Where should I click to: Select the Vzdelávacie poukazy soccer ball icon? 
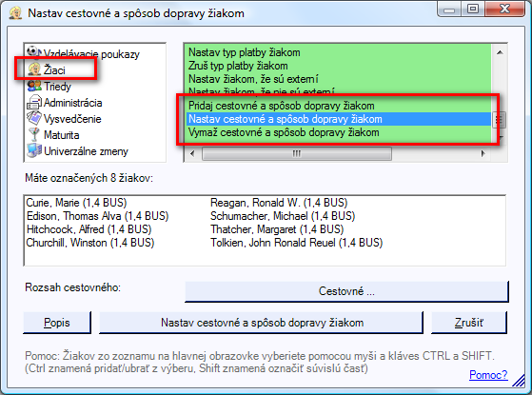click(33, 51)
